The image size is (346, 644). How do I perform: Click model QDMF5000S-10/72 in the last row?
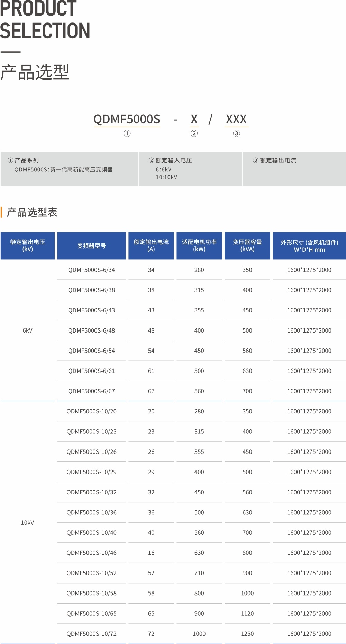click(x=91, y=634)
